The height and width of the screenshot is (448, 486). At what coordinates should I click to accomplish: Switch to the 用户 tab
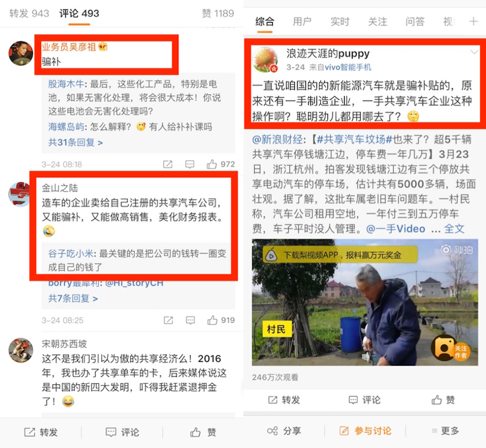coord(302,22)
